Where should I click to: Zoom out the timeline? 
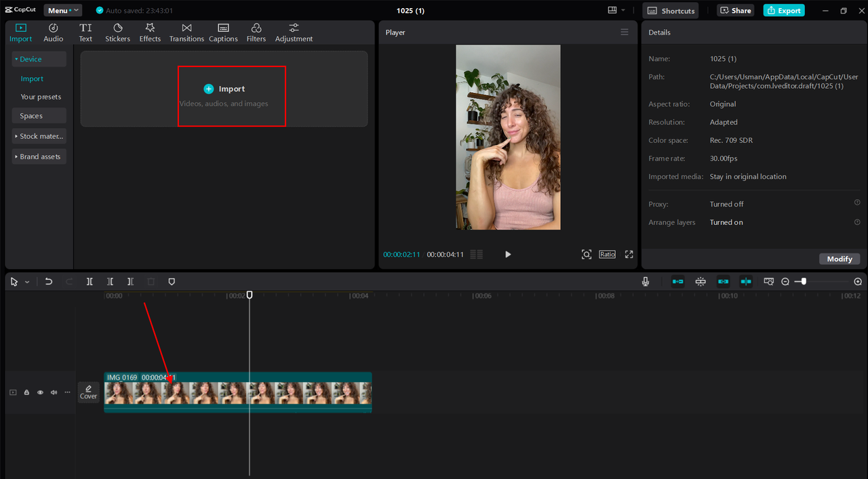(785, 282)
